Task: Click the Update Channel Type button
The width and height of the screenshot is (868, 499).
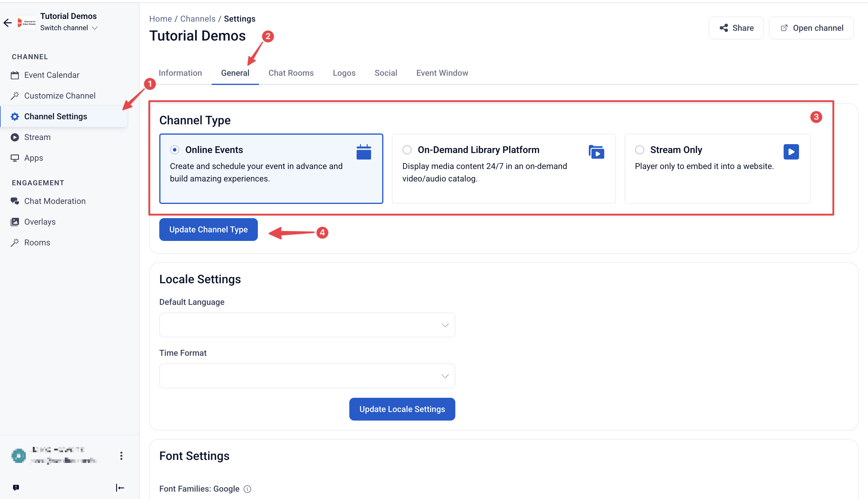Action: pyautogui.click(x=208, y=230)
